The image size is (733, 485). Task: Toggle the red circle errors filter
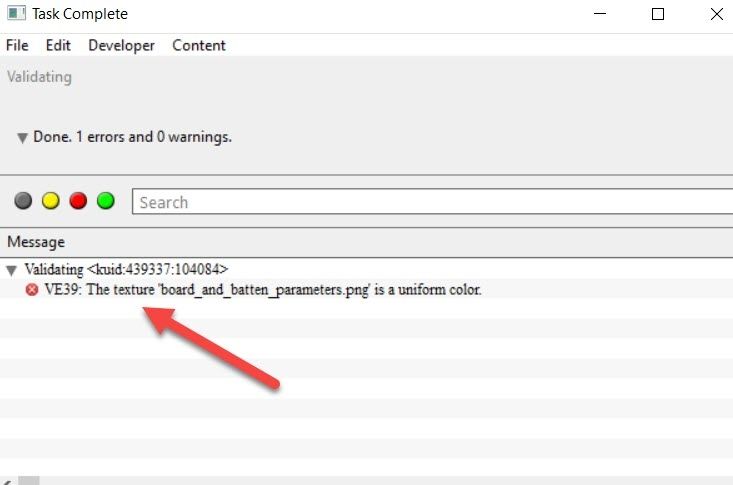(78, 201)
